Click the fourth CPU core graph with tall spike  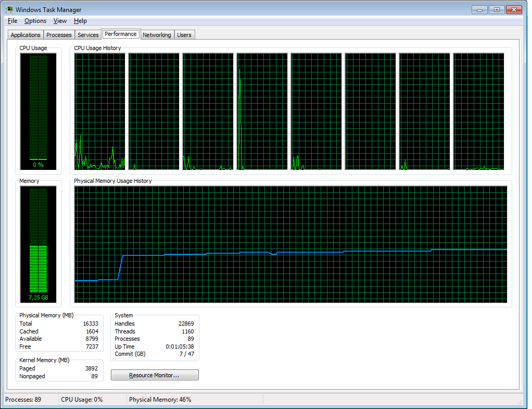point(262,111)
